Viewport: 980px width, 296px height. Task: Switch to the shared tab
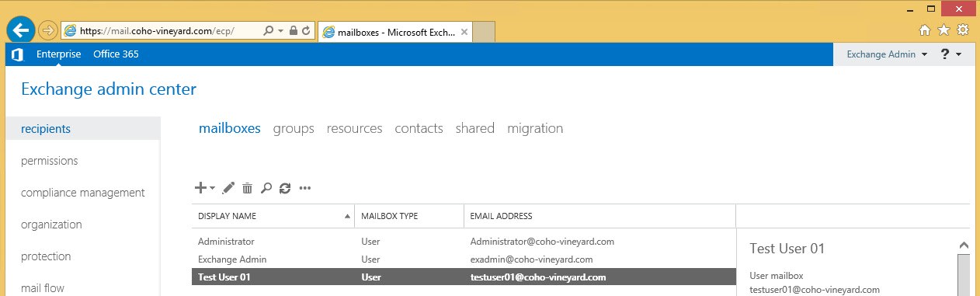(475, 128)
